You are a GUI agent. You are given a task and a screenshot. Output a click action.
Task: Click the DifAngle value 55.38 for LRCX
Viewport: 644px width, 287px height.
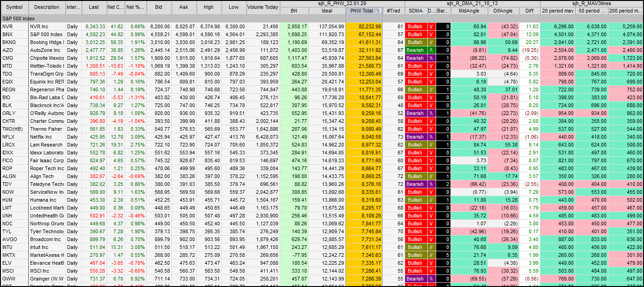pos(503,145)
